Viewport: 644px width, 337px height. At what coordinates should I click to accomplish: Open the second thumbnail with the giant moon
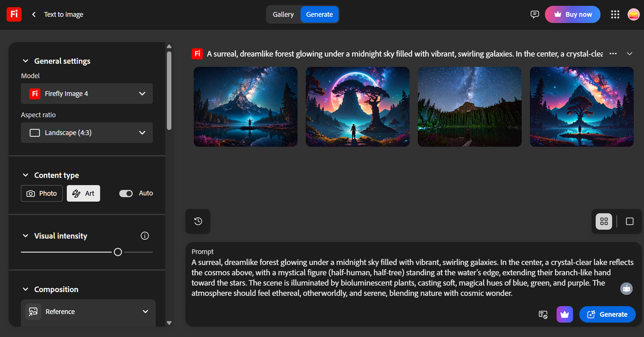click(x=358, y=107)
